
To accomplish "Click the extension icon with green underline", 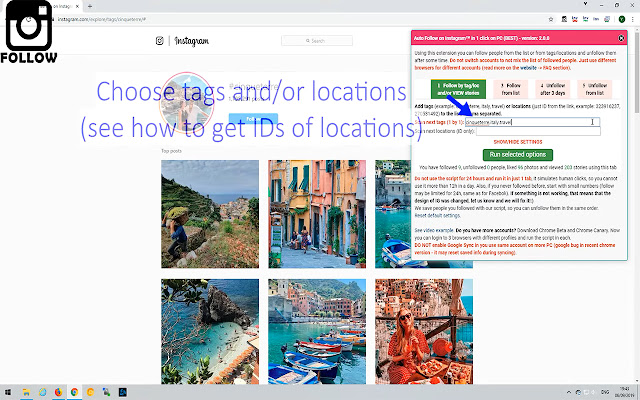I will tap(585, 19).
